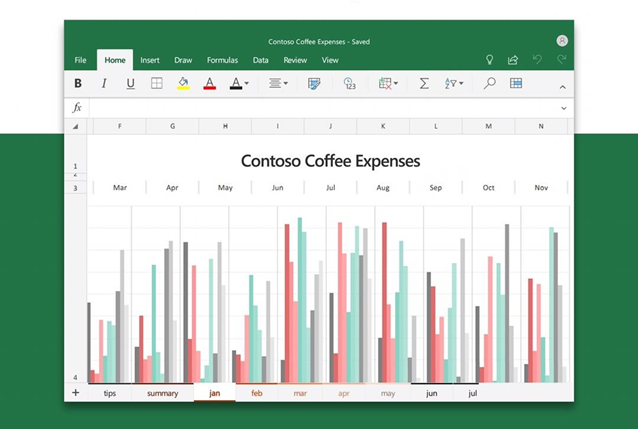The width and height of the screenshot is (638, 429).
Task: Open the number format icon
Action: pyautogui.click(x=349, y=84)
